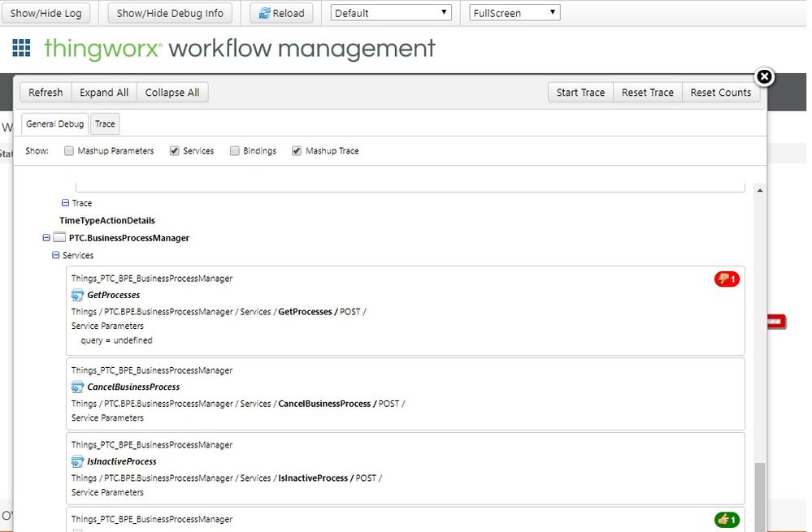
Task: Click the CancelBusinessProcess service icon
Action: click(77, 387)
